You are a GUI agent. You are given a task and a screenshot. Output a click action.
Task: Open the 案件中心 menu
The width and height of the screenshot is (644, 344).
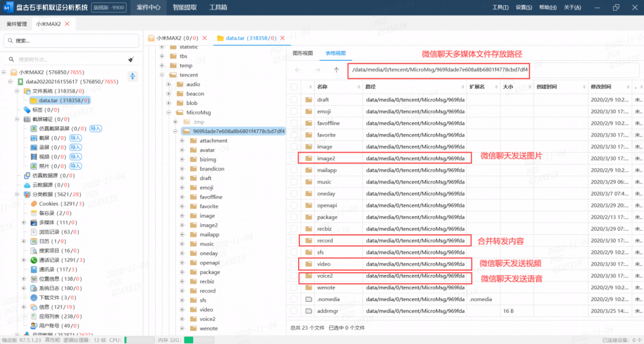(148, 7)
